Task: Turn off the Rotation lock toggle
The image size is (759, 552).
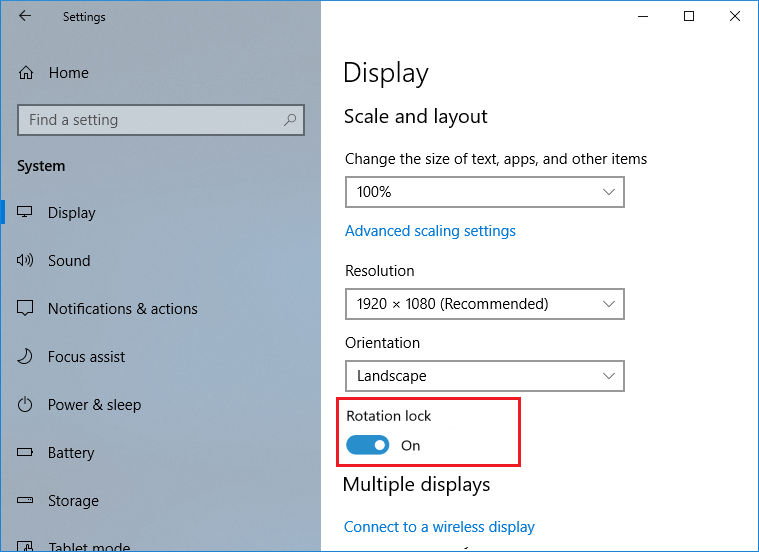Action: click(367, 445)
